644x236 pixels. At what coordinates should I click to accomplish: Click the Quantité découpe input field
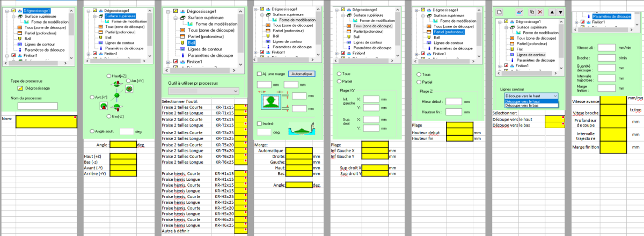[x=606, y=68]
